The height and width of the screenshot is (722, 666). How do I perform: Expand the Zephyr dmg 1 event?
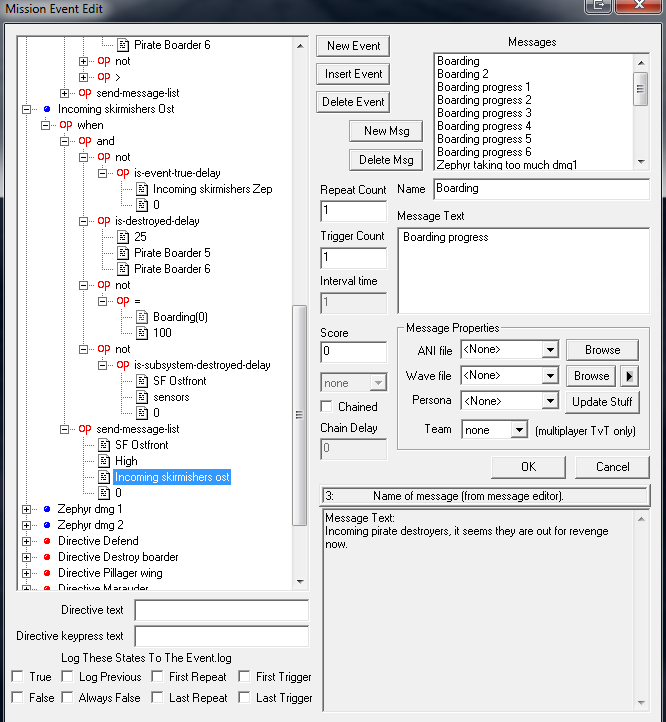tap(26, 509)
